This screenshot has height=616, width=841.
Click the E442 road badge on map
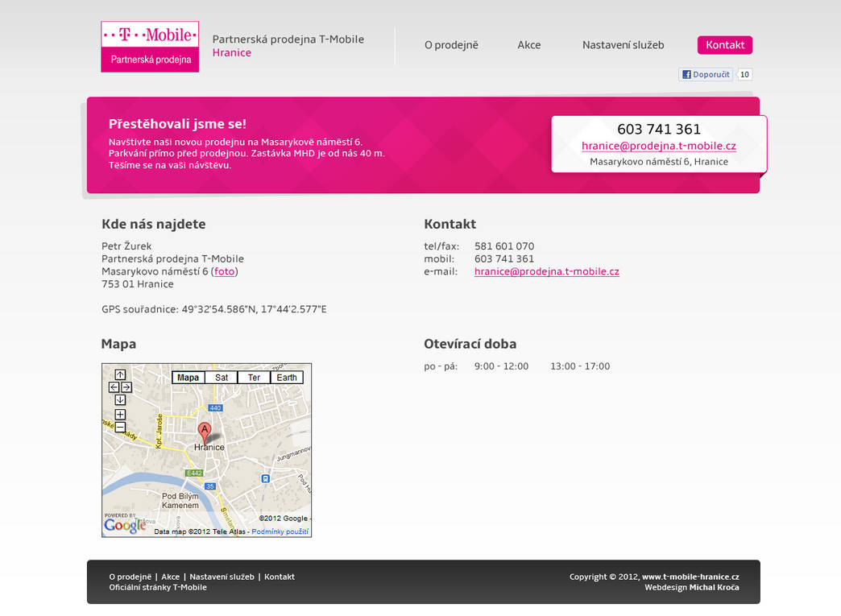coord(194,473)
